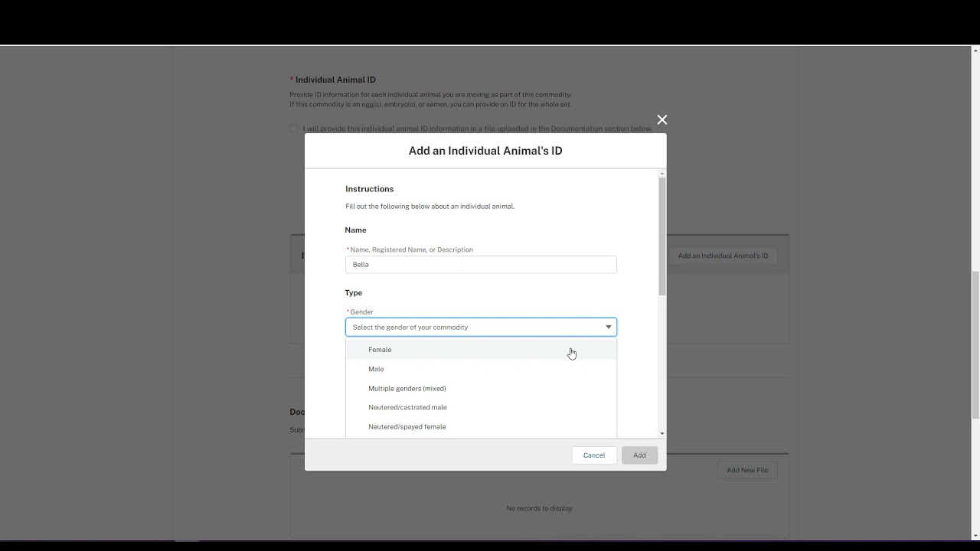Image resolution: width=980 pixels, height=551 pixels.
Task: Toggle checkbox to provide ID information in file
Action: (x=294, y=129)
